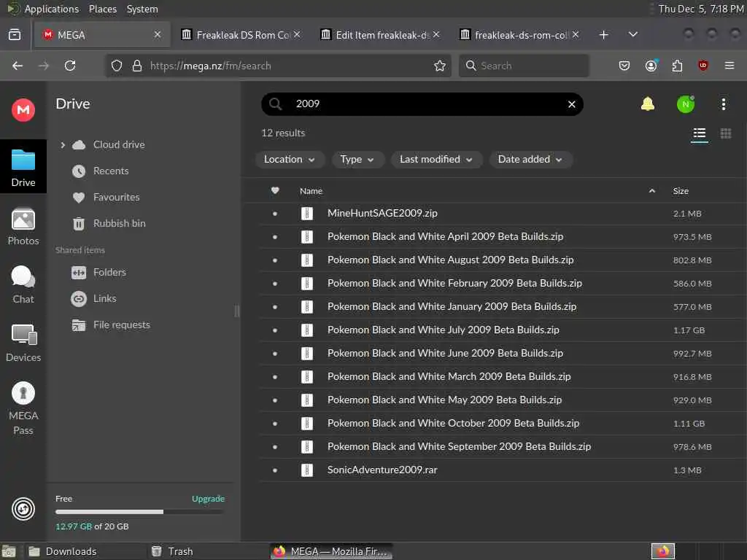Open the tracking protection shield icon

tap(117, 66)
